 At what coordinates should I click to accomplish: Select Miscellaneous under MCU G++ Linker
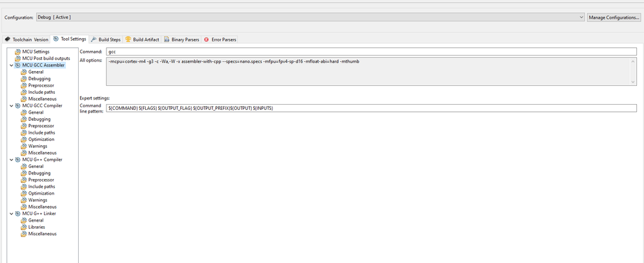tap(43, 234)
